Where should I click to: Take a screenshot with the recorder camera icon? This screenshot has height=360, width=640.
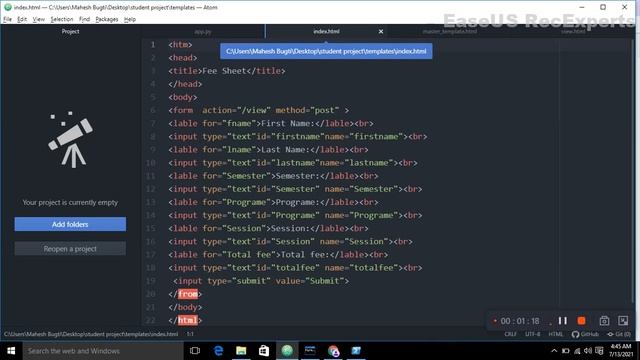604,321
